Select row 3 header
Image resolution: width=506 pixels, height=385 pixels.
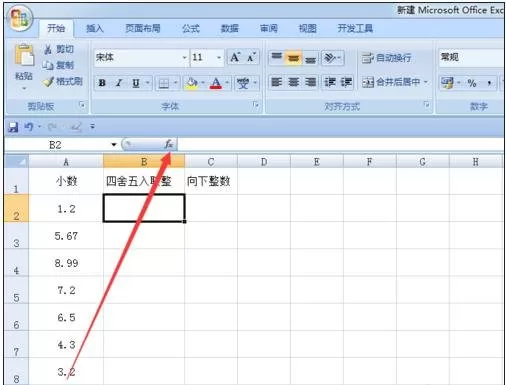pyautogui.click(x=16, y=236)
